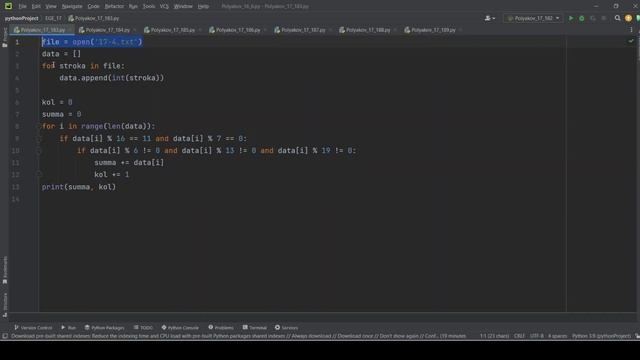Select the active Polyakov_17_183.py editor tab
The height and width of the screenshot is (360, 640).
coord(42,30)
